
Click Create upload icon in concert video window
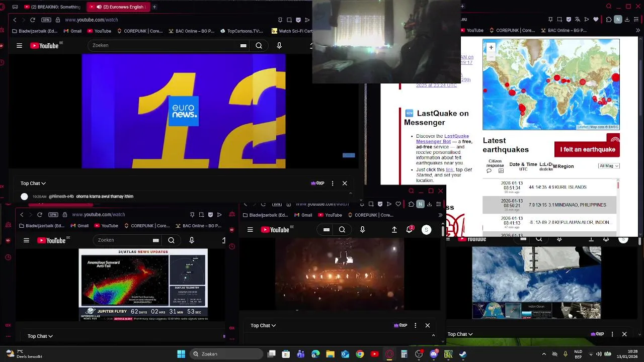point(394,230)
